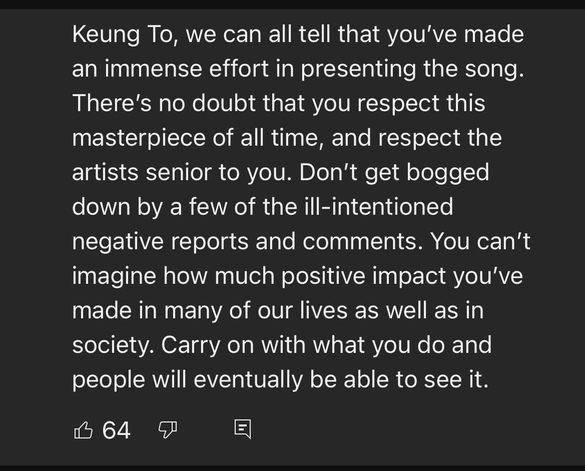The height and width of the screenshot is (471, 585).
Task: Click the word 'imagine' in comment
Action: pos(113,277)
